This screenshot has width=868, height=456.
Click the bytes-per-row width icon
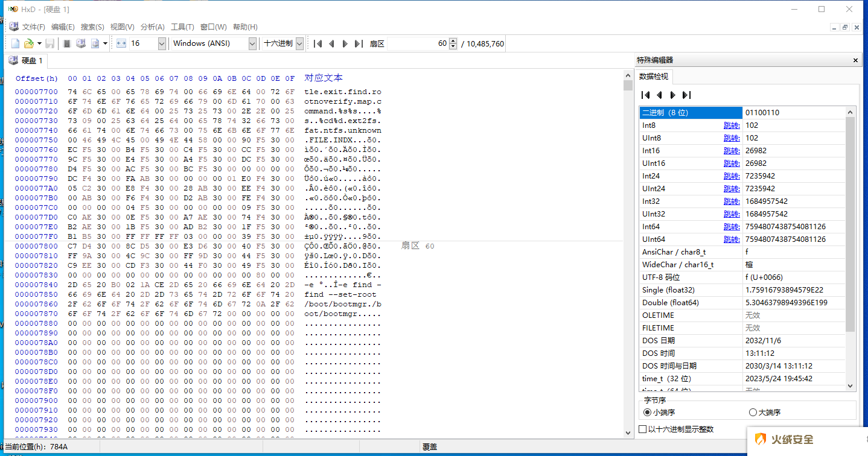(x=121, y=43)
